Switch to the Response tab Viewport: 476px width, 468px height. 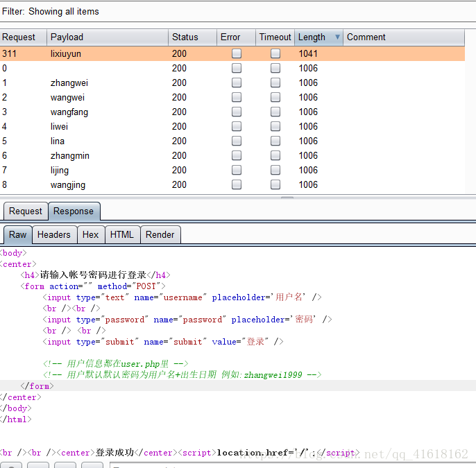coord(74,211)
